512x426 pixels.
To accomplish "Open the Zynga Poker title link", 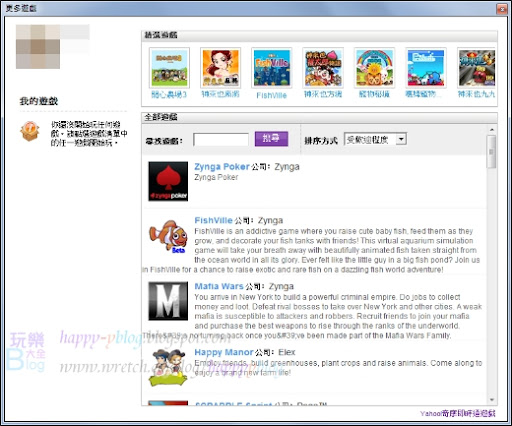I will coord(222,167).
